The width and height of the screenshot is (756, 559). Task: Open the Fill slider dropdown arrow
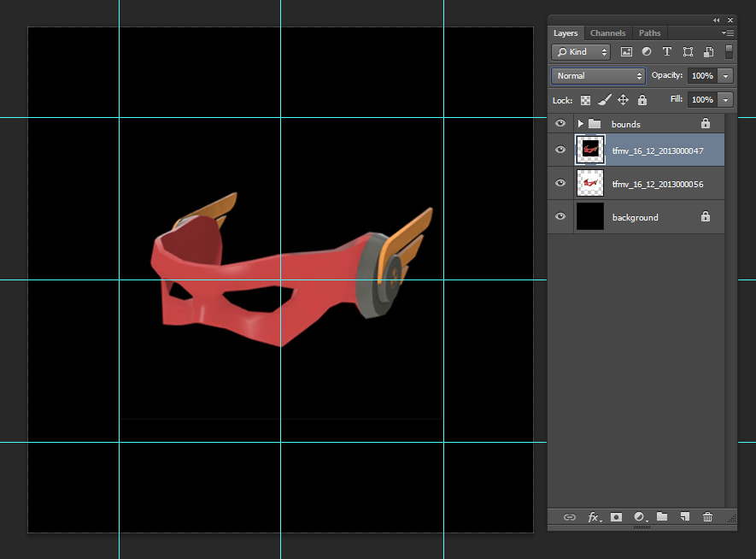tap(725, 100)
